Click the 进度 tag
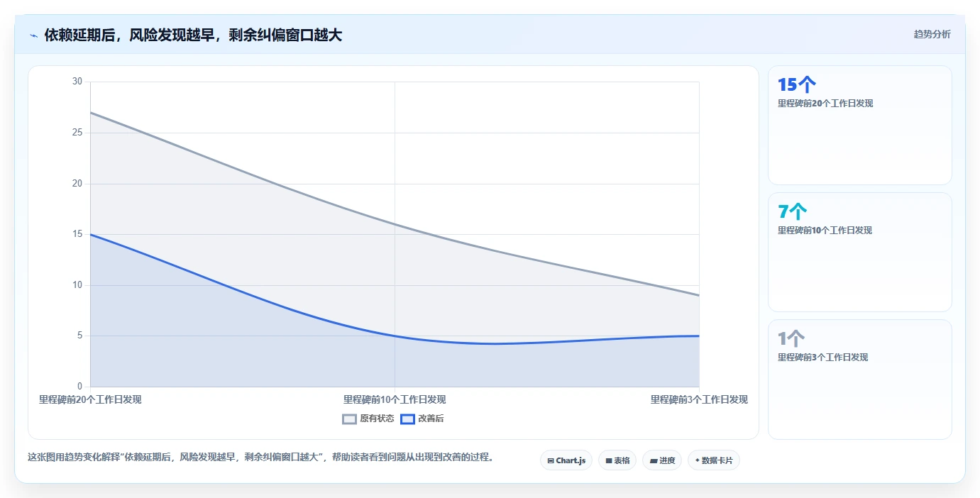The height and width of the screenshot is (498, 980). point(662,460)
